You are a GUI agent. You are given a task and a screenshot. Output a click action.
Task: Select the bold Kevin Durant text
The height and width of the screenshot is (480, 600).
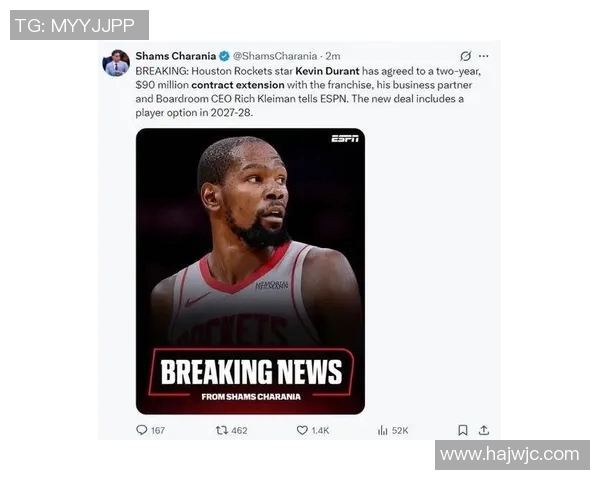click(327, 71)
